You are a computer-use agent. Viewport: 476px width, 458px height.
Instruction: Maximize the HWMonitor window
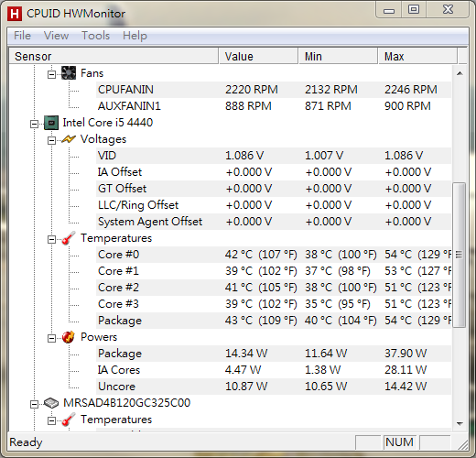414,10
